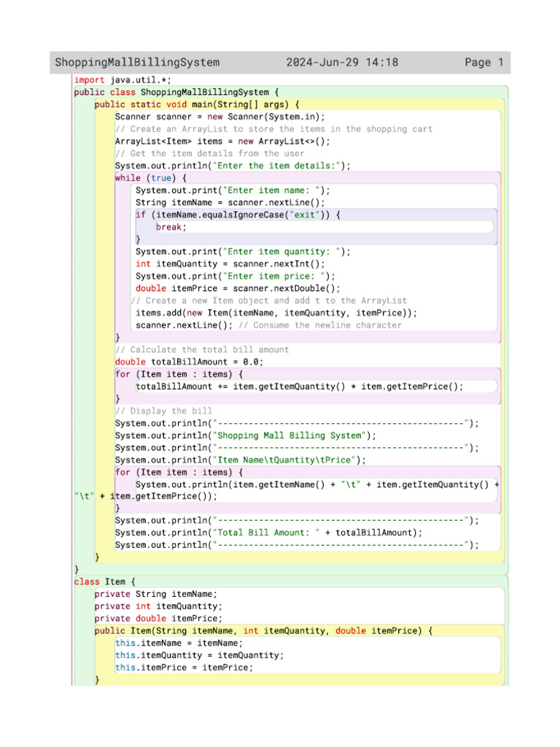Click the 'Page 1' label in the header
This screenshot has width=560, height=747.
(484, 63)
